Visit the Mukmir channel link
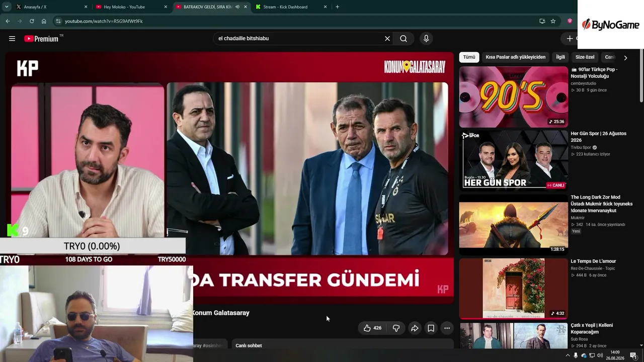 click(578, 218)
